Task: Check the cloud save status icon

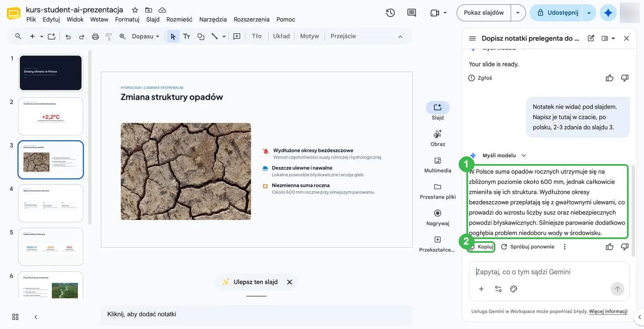Action: 162,10
